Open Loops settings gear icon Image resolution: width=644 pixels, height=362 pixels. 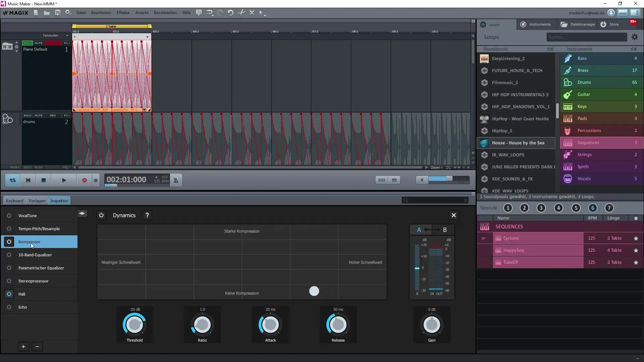(x=635, y=37)
